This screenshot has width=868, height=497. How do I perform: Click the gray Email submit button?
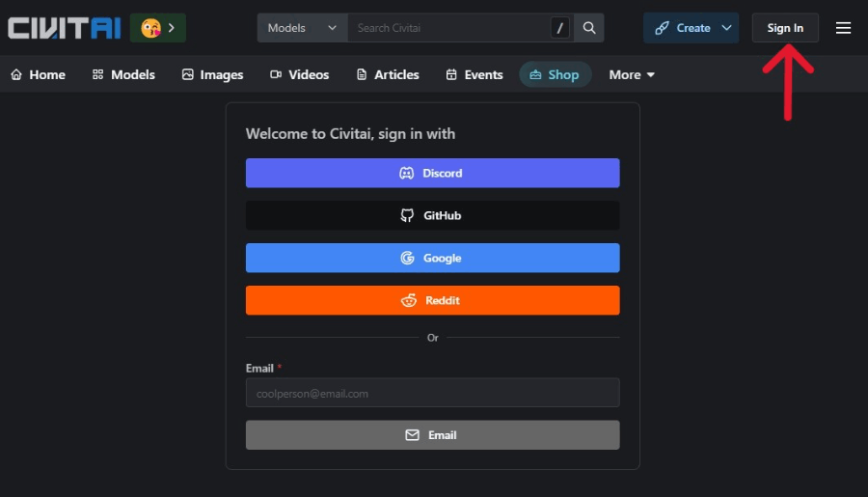coord(432,435)
